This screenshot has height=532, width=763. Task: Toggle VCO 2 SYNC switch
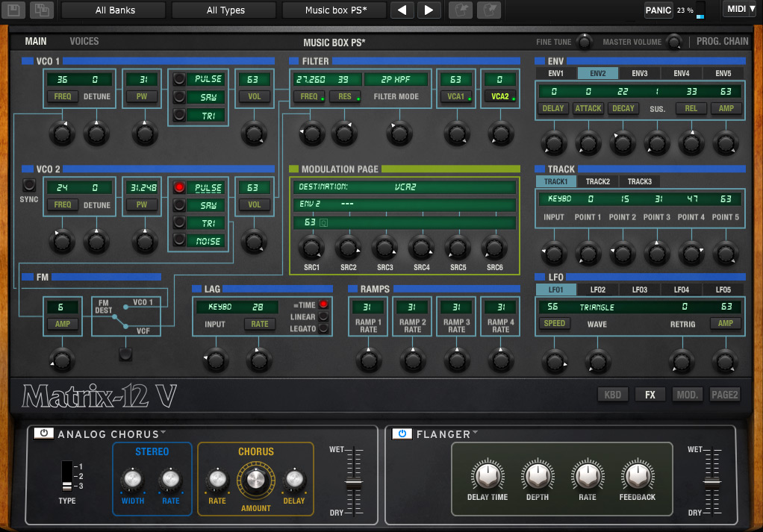(29, 185)
